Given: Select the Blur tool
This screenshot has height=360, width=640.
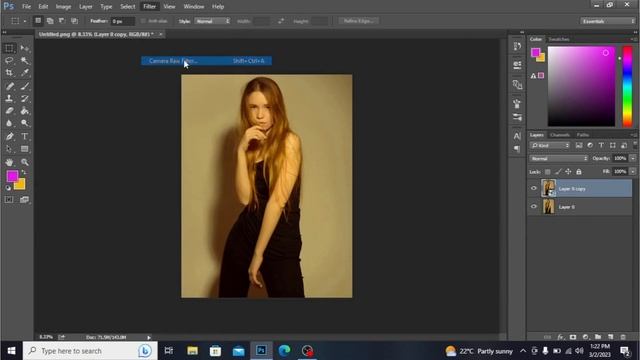Looking at the screenshot, I should pyautogui.click(x=9, y=123).
